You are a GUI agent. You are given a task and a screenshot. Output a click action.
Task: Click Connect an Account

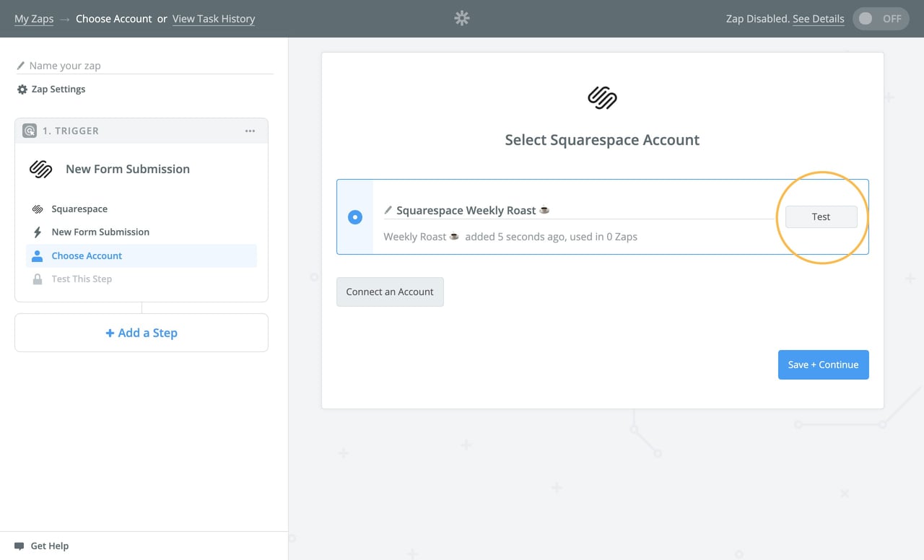pos(390,292)
